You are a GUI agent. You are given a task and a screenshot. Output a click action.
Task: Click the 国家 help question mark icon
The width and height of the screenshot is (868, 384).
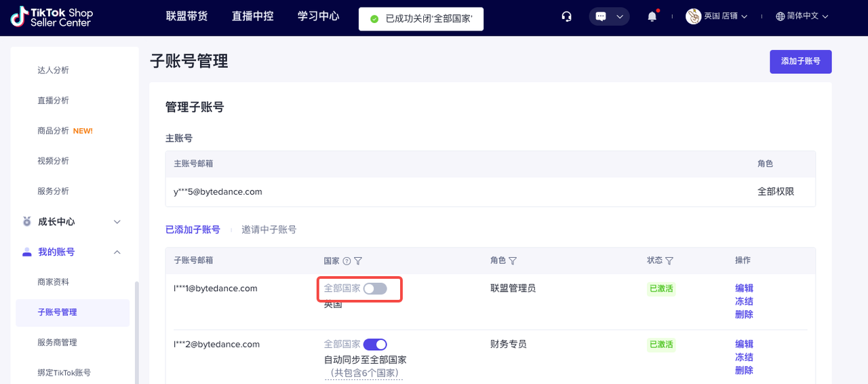tap(347, 261)
